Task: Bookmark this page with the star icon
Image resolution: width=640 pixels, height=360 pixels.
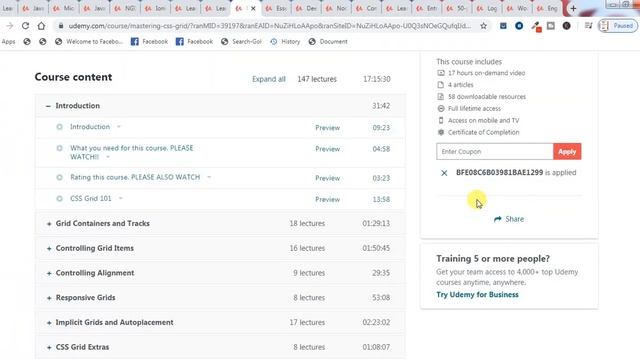Action: point(484,26)
